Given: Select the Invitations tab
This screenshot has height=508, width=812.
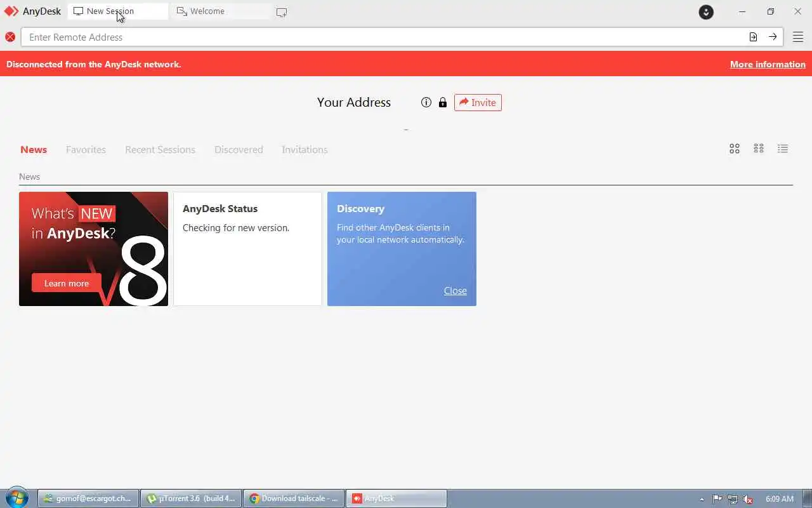Looking at the screenshot, I should [304, 150].
